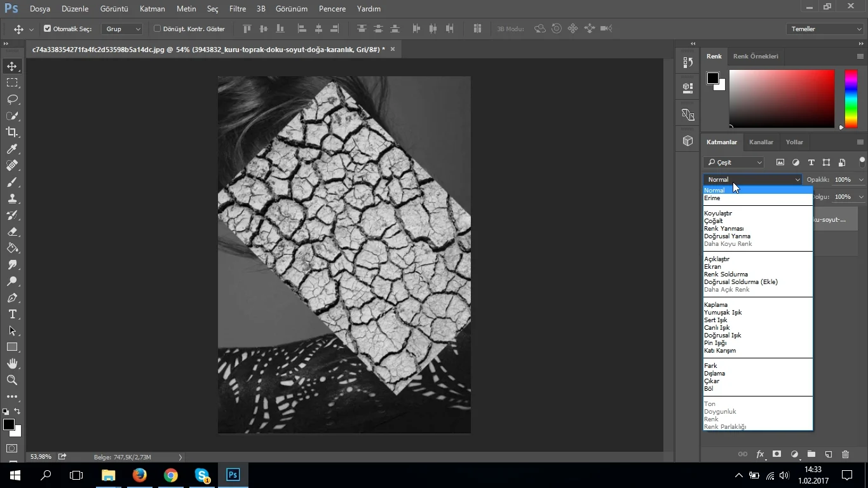868x488 pixels.
Task: Click the Opaklık 100% value field
Action: tap(843, 180)
